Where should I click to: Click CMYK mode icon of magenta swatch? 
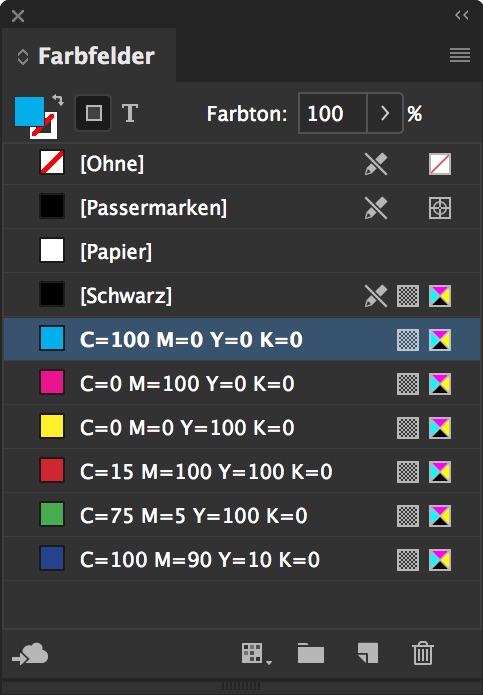[440, 384]
